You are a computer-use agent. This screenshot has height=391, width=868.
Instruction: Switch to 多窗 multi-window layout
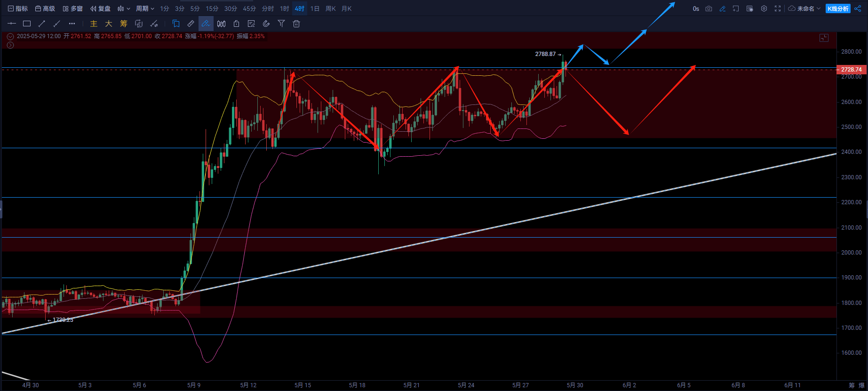[72, 8]
